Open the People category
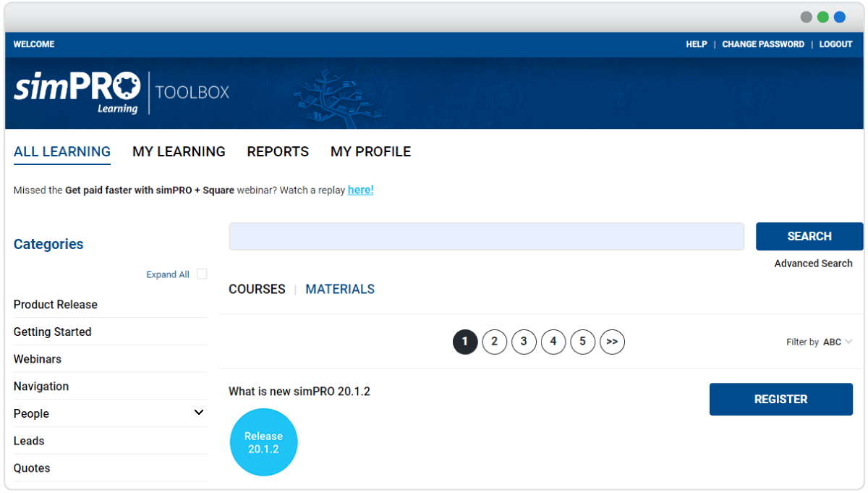This screenshot has height=493, width=868. [x=32, y=413]
